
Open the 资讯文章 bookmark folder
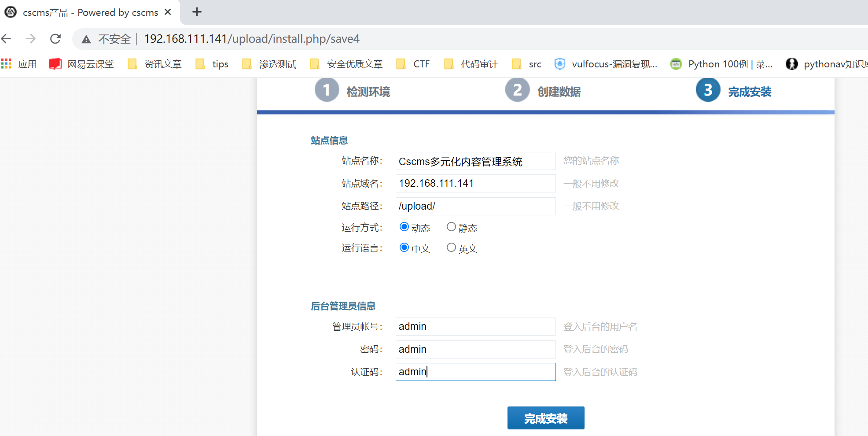click(x=154, y=64)
